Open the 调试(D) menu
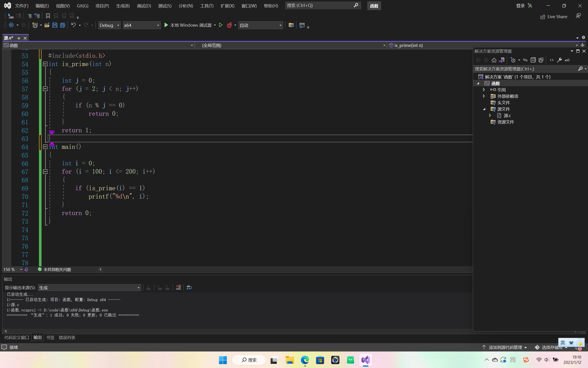588x368 pixels. tap(144, 6)
